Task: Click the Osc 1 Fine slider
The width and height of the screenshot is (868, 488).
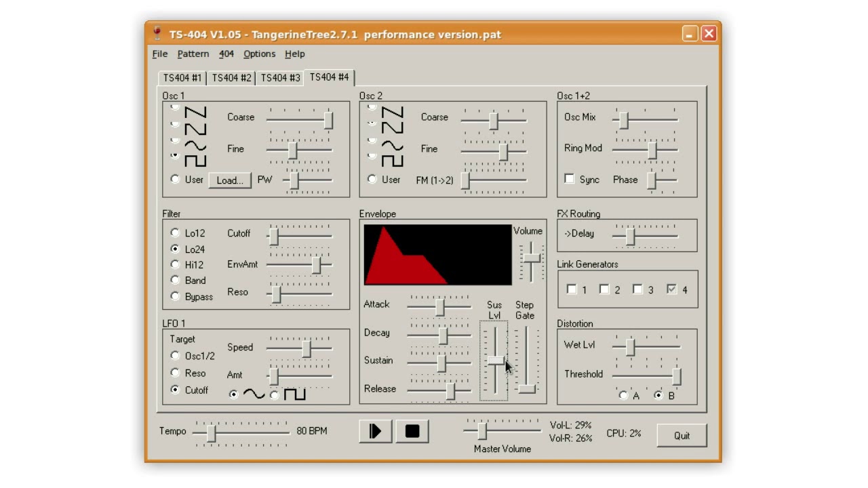Action: coord(300,150)
